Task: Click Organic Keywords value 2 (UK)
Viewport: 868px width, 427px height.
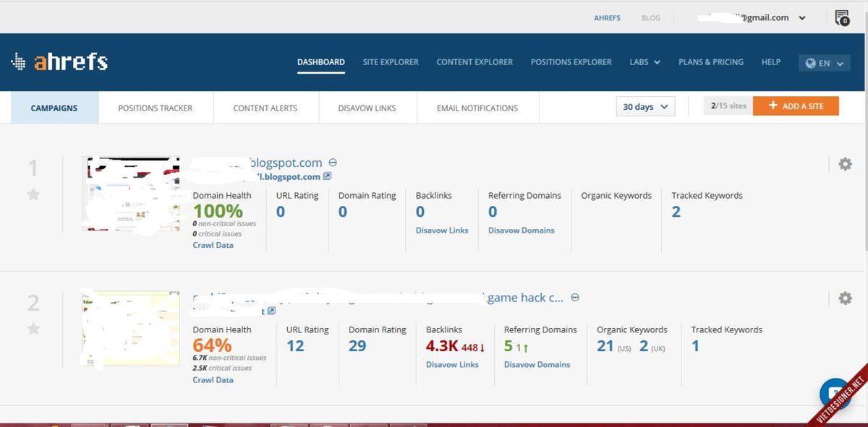Action: point(644,346)
